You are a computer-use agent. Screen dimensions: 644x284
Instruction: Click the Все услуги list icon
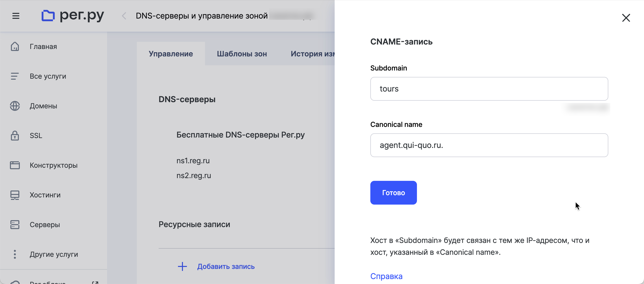coord(15,76)
